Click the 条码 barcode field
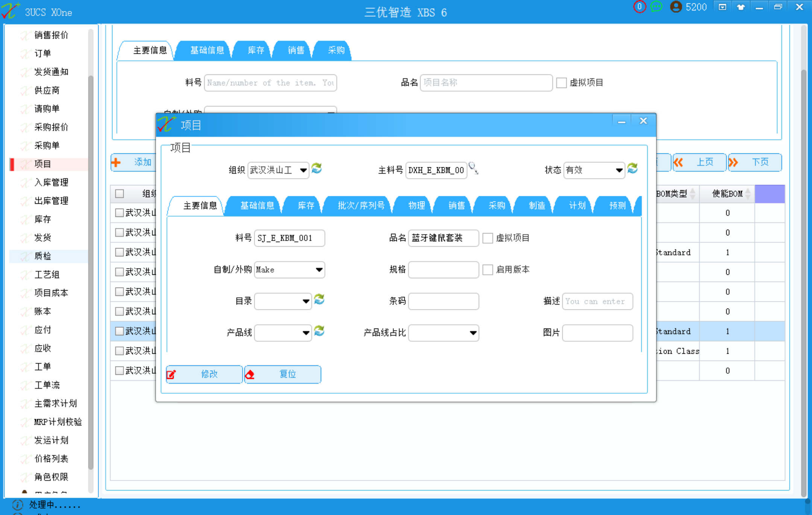Screen dimensions: 812x515 point(443,301)
